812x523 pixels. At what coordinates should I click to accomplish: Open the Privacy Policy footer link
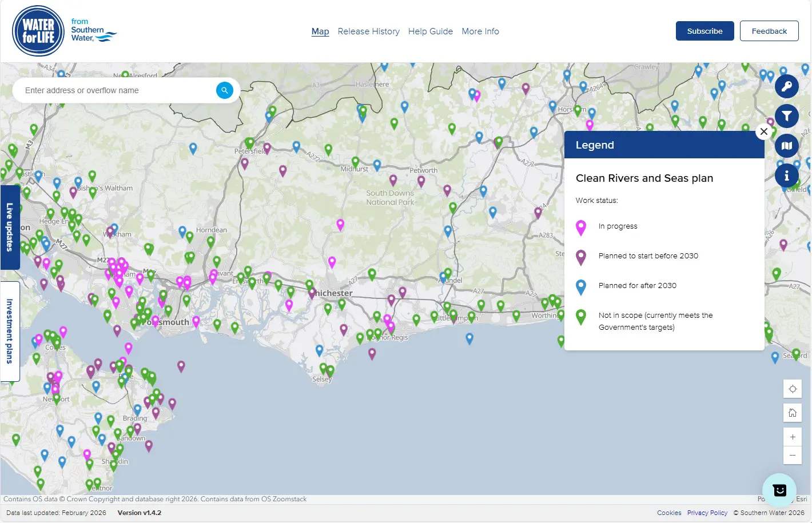point(707,513)
